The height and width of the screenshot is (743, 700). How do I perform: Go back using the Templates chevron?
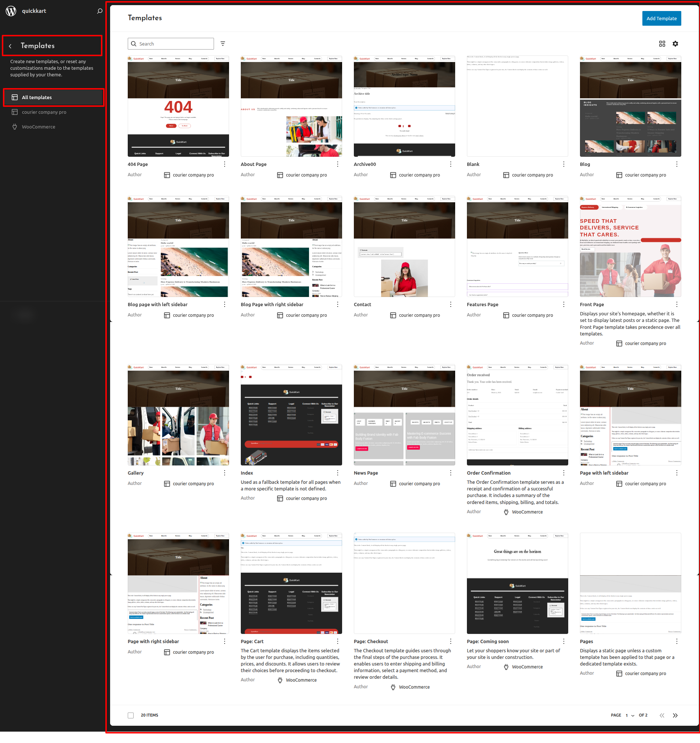(x=11, y=46)
